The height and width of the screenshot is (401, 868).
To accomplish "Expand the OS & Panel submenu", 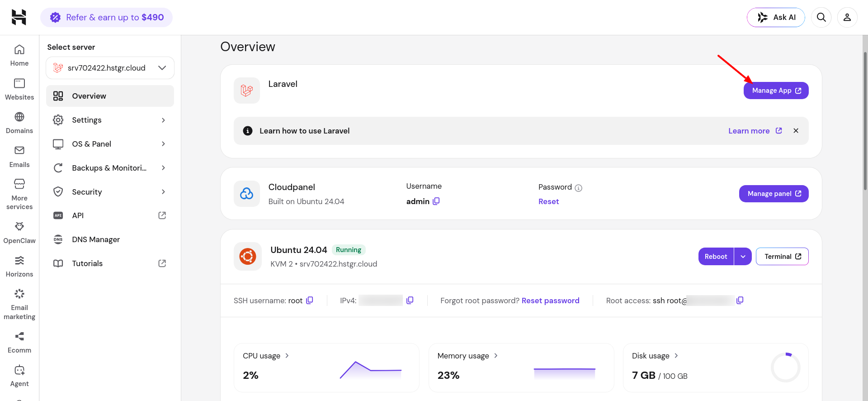I will coord(110,144).
